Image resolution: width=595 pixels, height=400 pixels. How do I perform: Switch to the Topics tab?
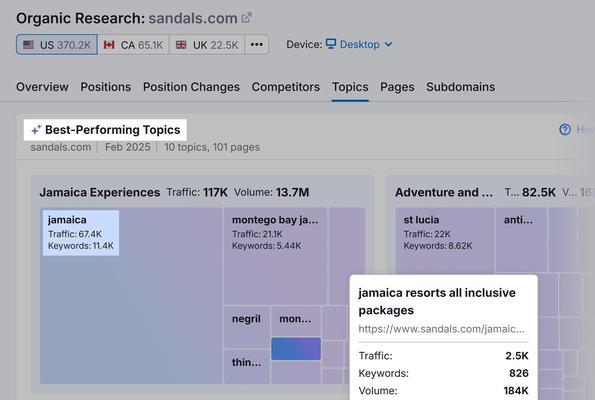coord(350,87)
